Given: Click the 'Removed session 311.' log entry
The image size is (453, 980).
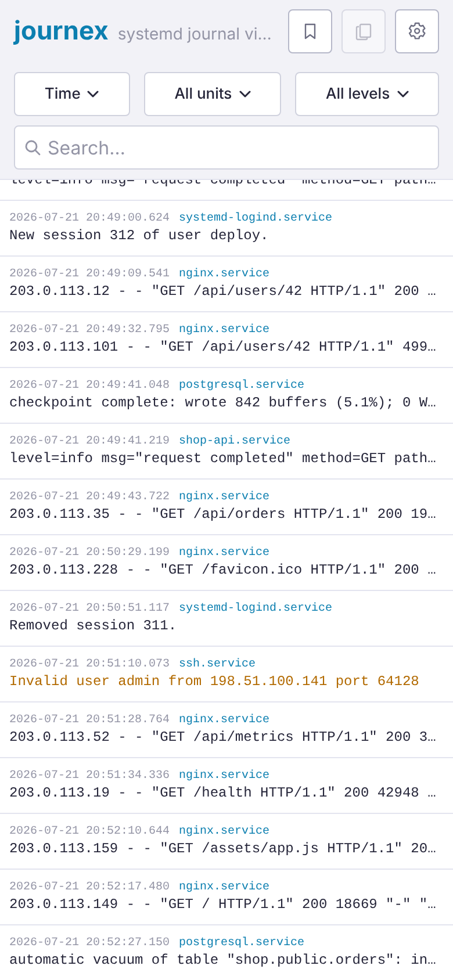Looking at the screenshot, I should 227,618.
